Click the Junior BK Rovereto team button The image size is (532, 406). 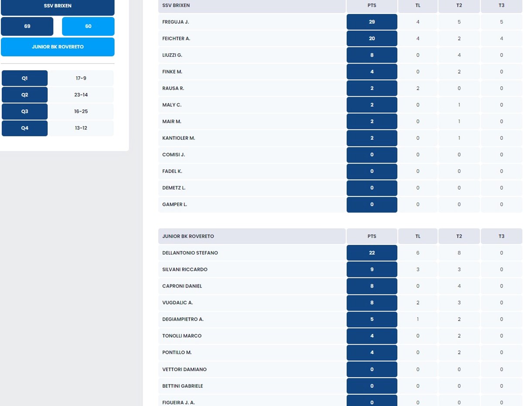(x=58, y=47)
